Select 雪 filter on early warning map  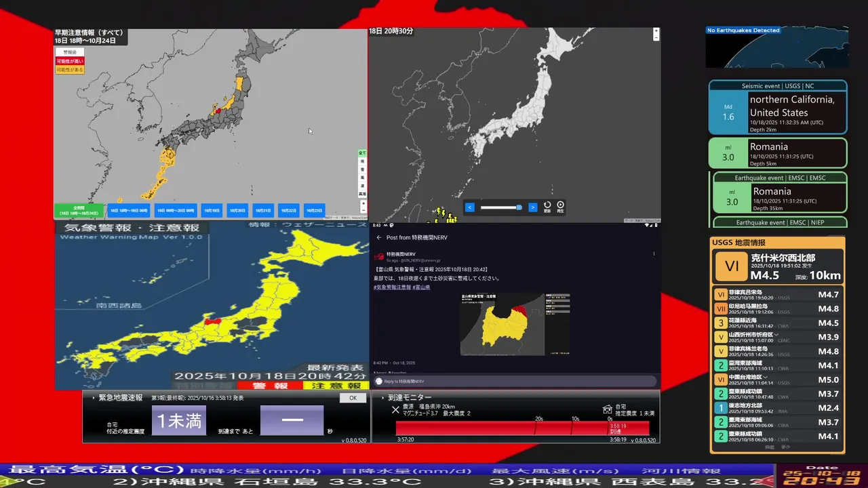click(362, 169)
